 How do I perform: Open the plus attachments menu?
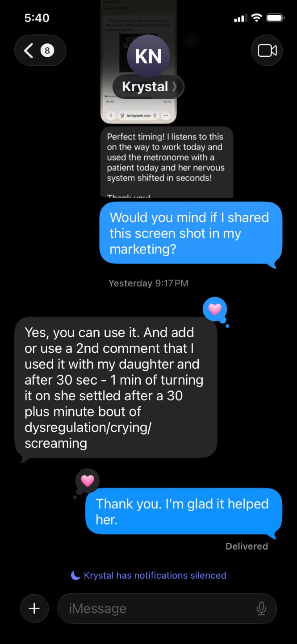[34, 608]
